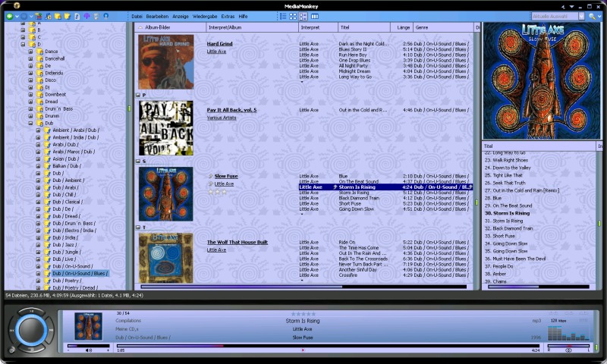Click the music note folder toolbar icon
The width and height of the screenshot is (607, 364).
(x=48, y=16)
